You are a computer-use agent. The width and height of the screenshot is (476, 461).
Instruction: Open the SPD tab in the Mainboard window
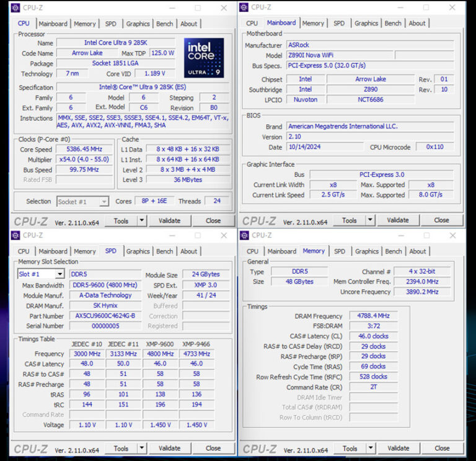click(x=339, y=23)
